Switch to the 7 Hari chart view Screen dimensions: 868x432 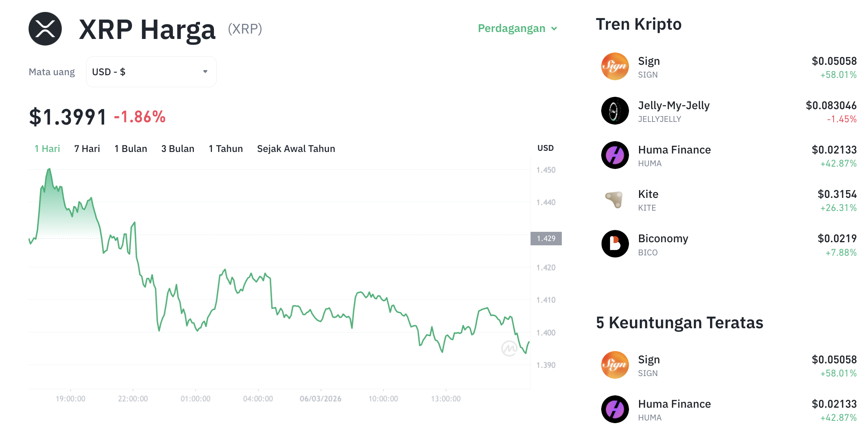pyautogui.click(x=87, y=148)
